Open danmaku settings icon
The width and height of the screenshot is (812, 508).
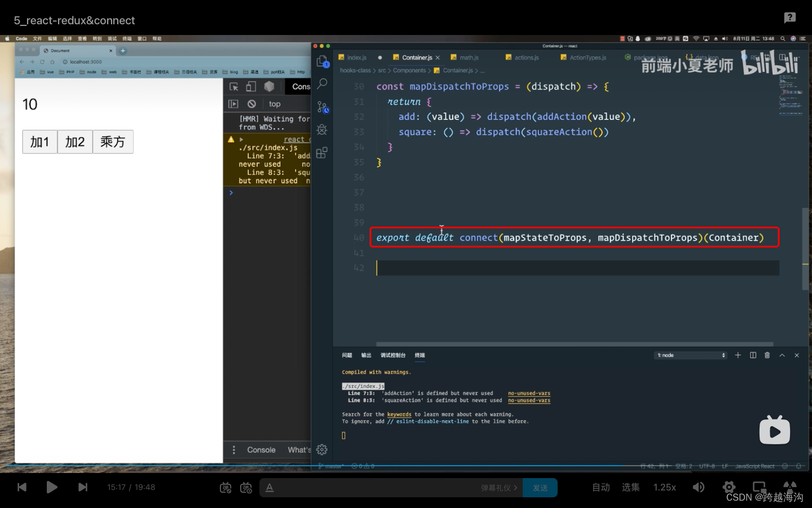click(246, 488)
